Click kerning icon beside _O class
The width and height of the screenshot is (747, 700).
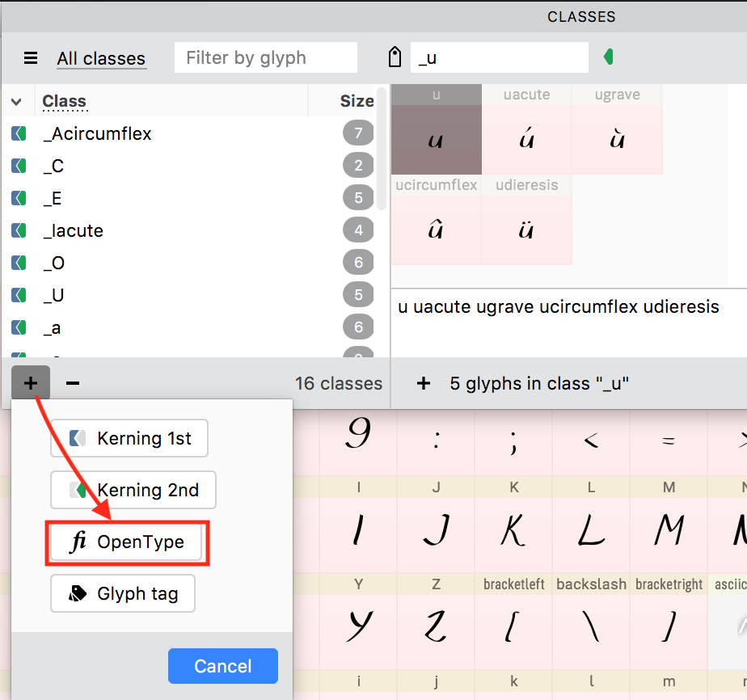[x=19, y=263]
